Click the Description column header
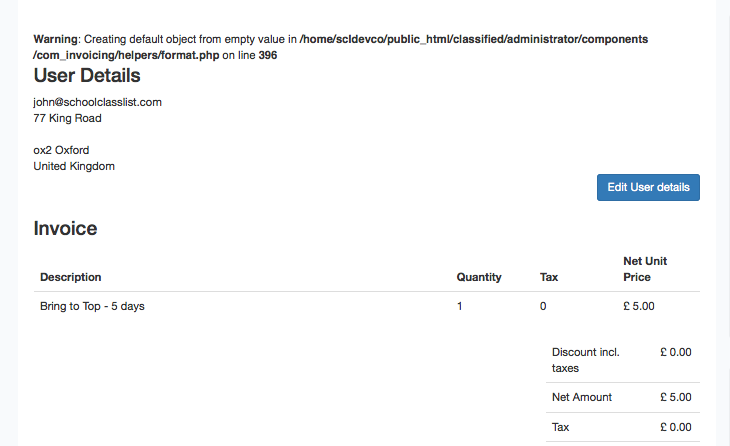Screen dimensions: 730x446 click(x=71, y=277)
